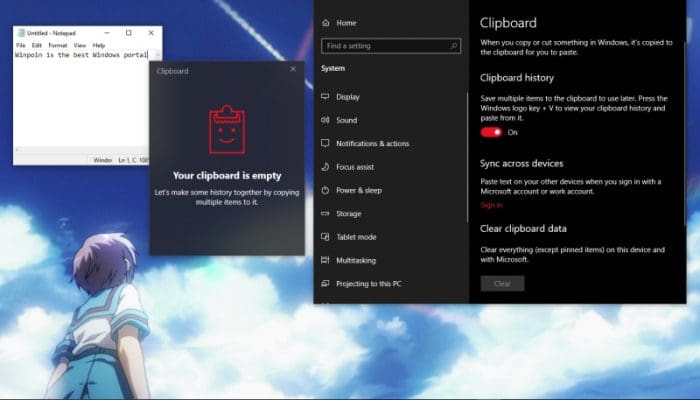Select the Sound speaker icon
This screenshot has height=400, width=700.
[326, 120]
